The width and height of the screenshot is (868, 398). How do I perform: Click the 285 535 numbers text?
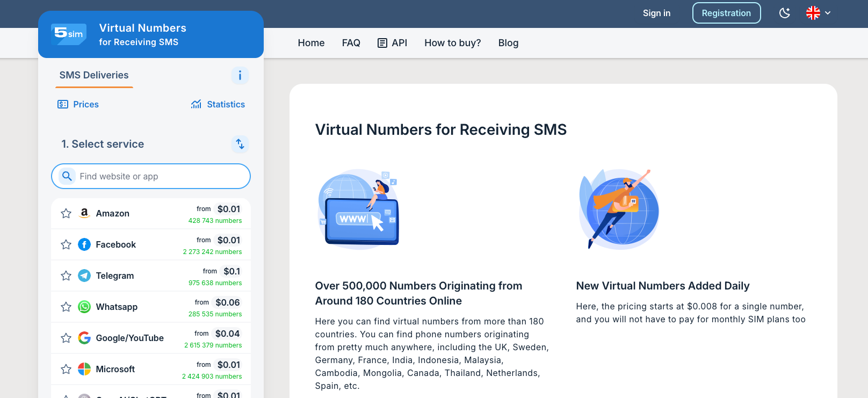pos(215,314)
